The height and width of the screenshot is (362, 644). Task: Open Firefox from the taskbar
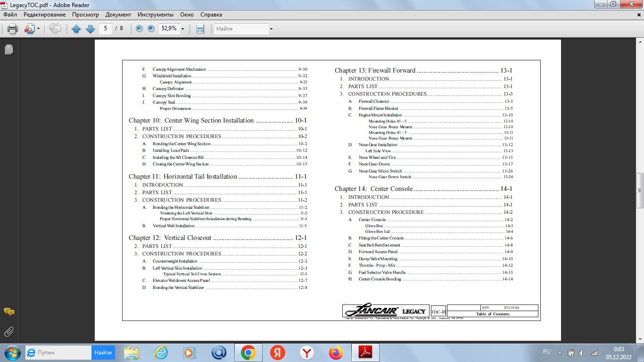[x=336, y=352]
